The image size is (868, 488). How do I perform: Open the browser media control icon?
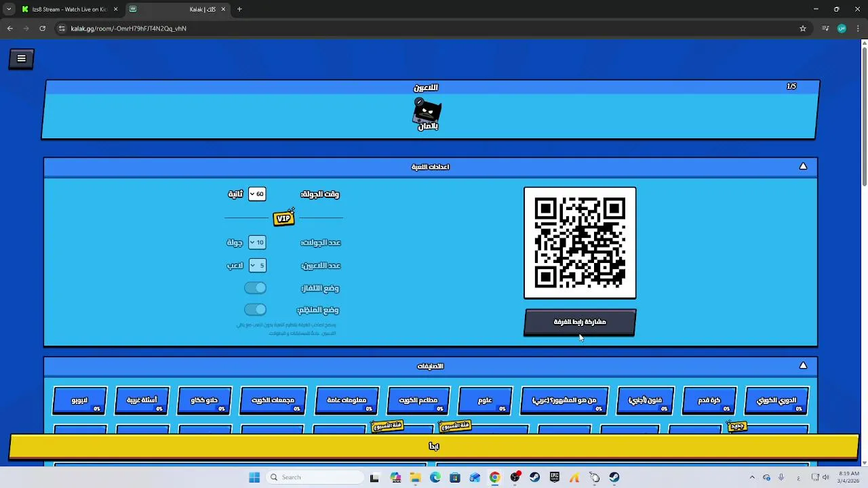pyautogui.click(x=825, y=28)
